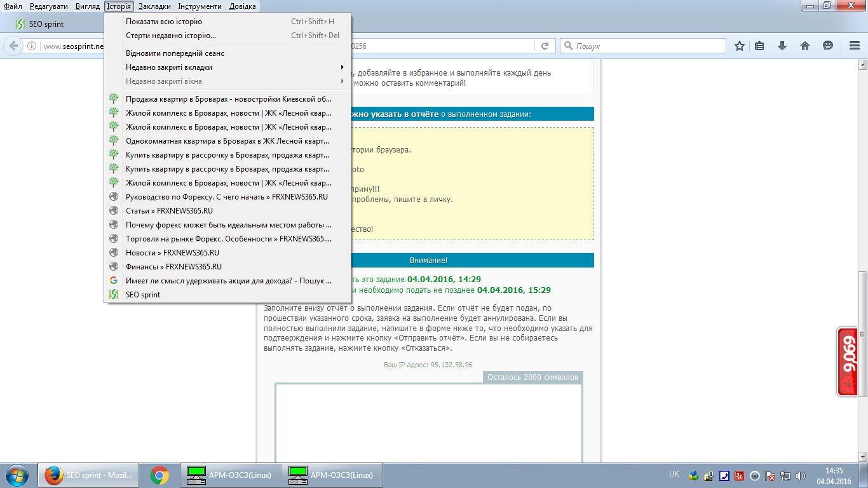
Task: Open the site identity info icon
Action: tap(31, 46)
